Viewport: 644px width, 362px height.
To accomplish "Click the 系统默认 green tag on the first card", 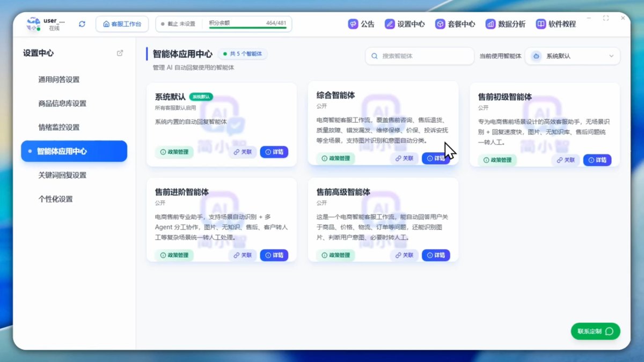I will point(201,97).
